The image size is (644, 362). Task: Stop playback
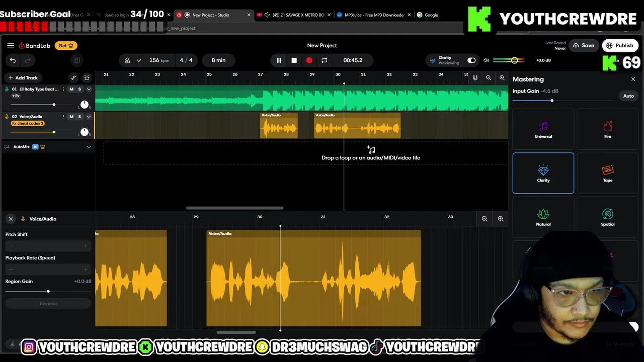click(294, 60)
